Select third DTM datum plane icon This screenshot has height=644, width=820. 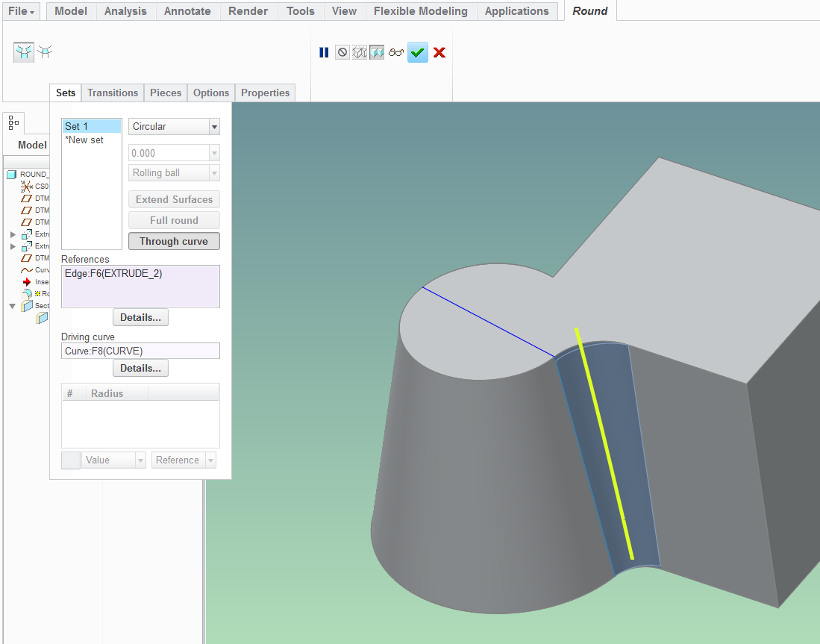pos(27,222)
